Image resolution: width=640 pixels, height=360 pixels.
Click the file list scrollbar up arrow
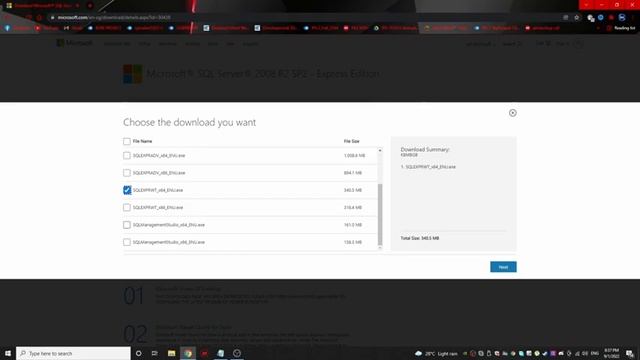(x=380, y=151)
